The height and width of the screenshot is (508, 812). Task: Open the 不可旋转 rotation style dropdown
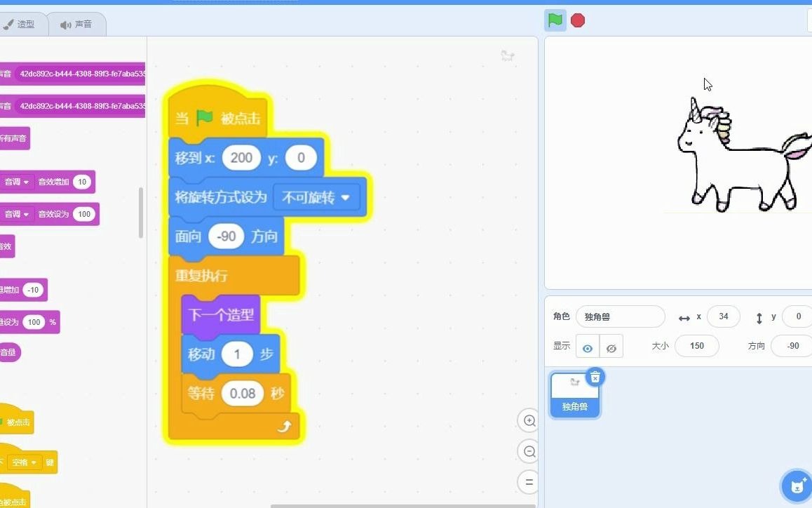coord(317,197)
